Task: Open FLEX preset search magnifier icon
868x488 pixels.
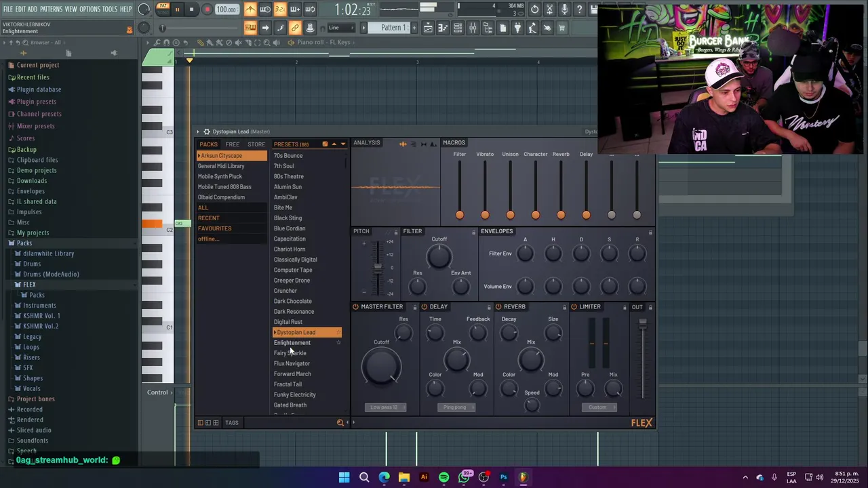Action: click(340, 422)
